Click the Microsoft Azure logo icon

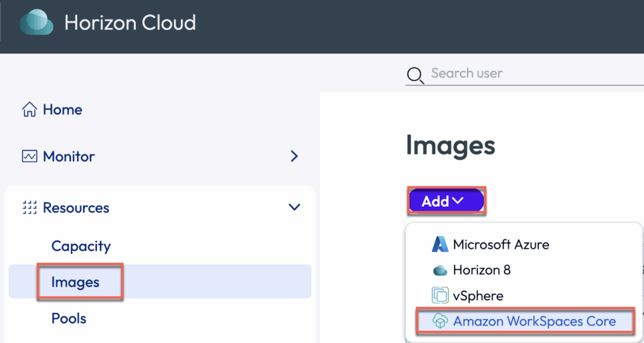pyautogui.click(x=440, y=244)
